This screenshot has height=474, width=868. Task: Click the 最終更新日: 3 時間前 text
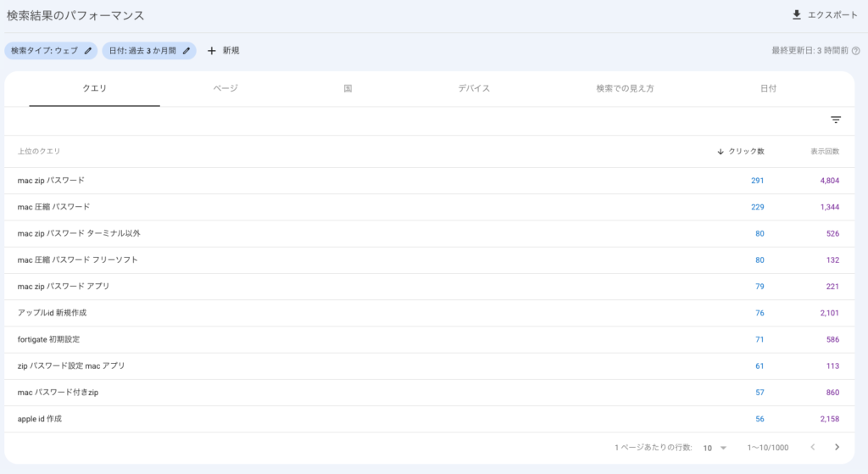(x=810, y=51)
